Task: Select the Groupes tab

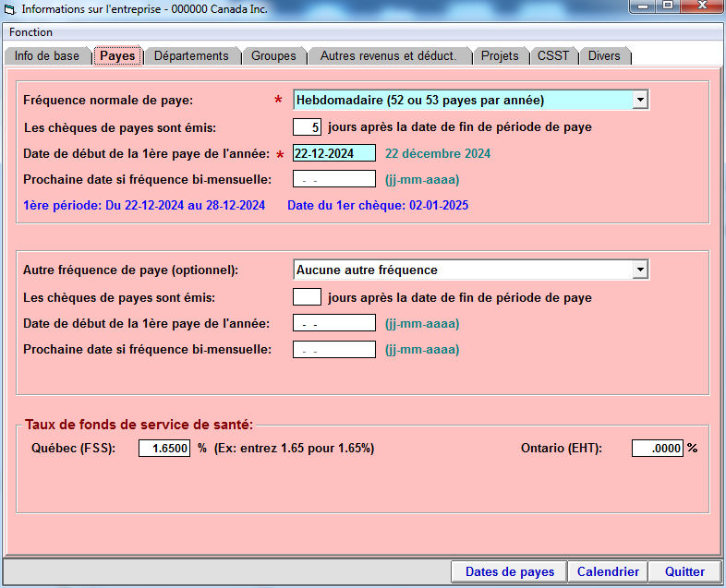Action: tap(273, 56)
